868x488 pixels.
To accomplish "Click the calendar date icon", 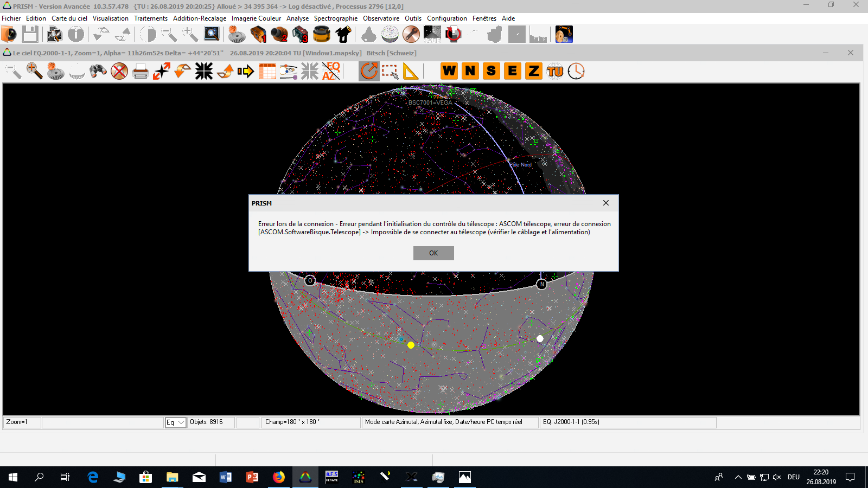I will (x=267, y=71).
